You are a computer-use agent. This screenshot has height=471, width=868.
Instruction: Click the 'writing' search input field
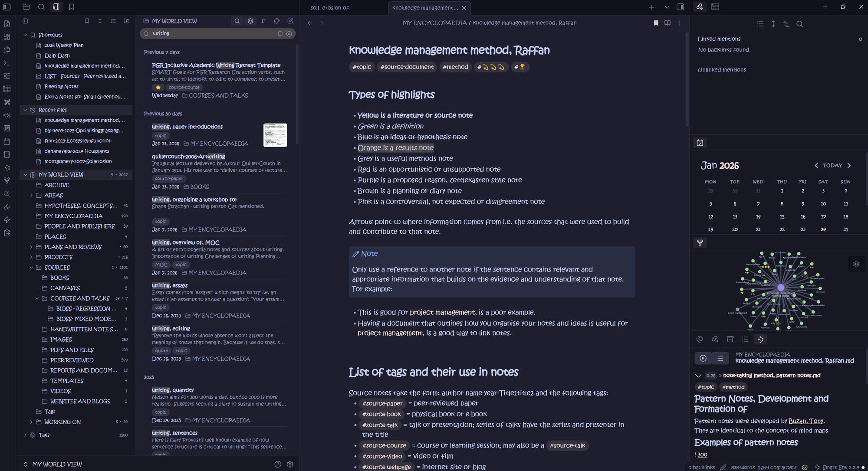pos(213,33)
